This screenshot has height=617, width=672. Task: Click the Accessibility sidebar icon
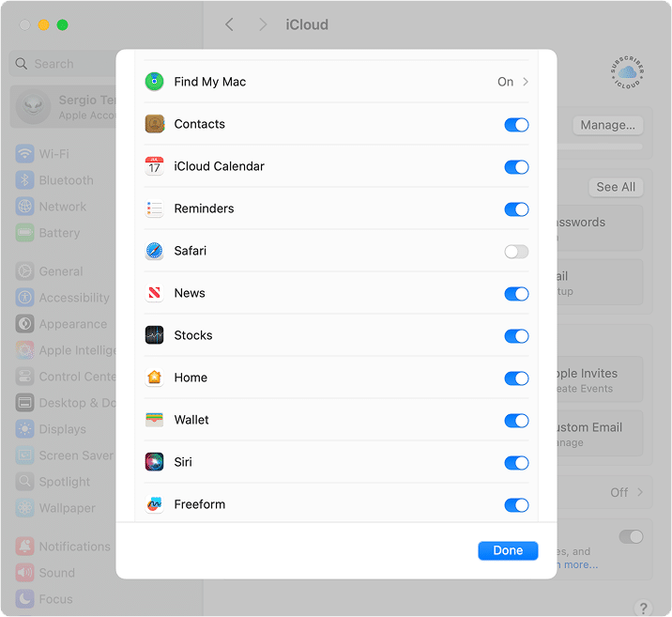click(x=24, y=298)
